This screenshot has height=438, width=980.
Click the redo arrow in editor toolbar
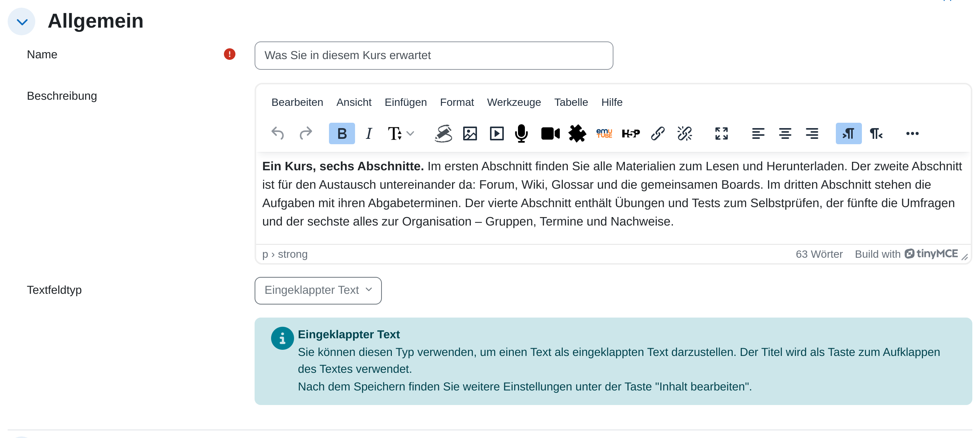click(x=306, y=133)
